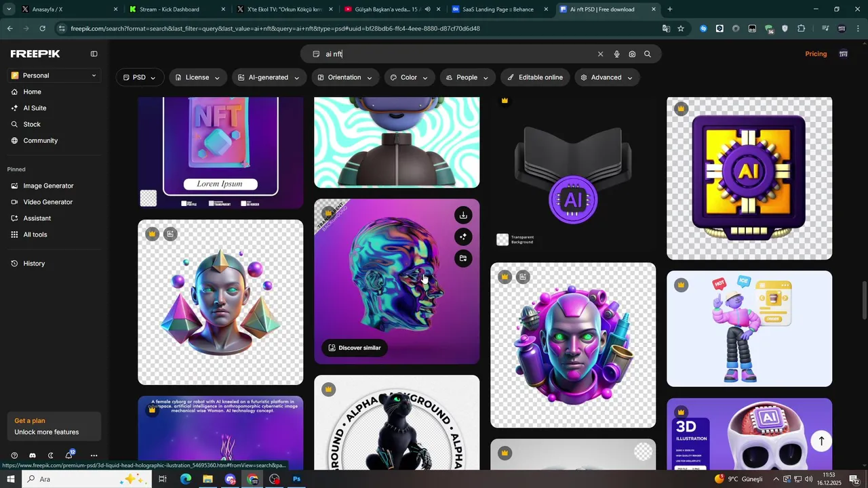Image resolution: width=868 pixels, height=488 pixels.
Task: Start voice search with the microphone icon
Action: [x=616, y=54]
